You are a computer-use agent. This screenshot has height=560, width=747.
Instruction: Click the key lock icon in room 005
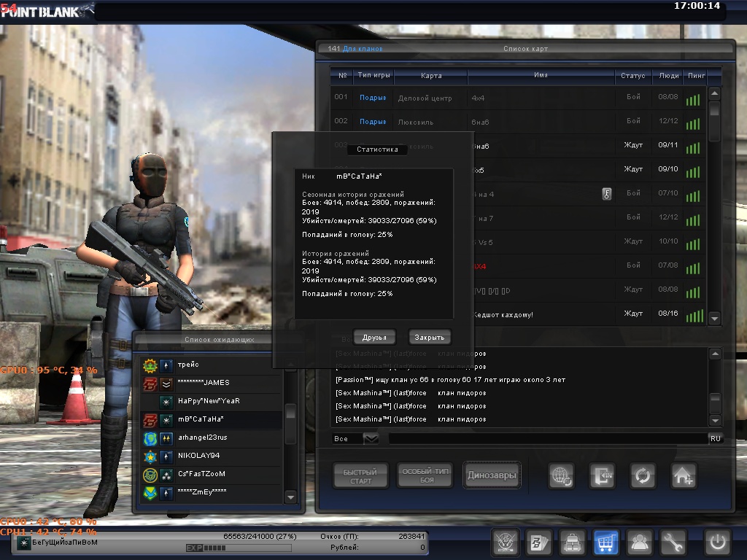pos(606,194)
